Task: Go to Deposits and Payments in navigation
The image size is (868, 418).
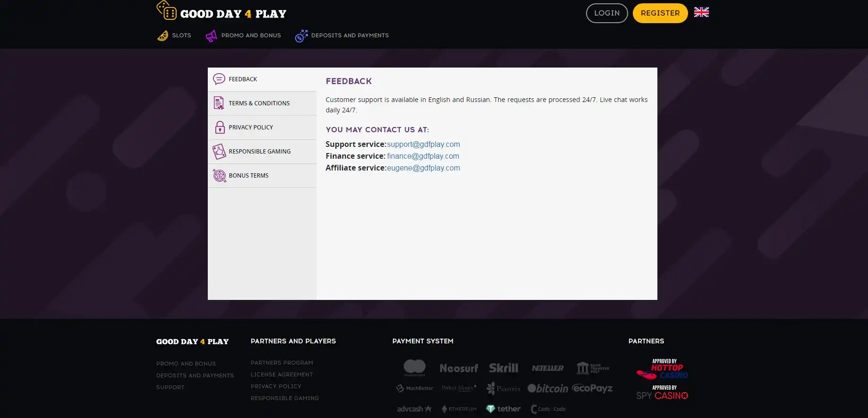Action: (349, 35)
